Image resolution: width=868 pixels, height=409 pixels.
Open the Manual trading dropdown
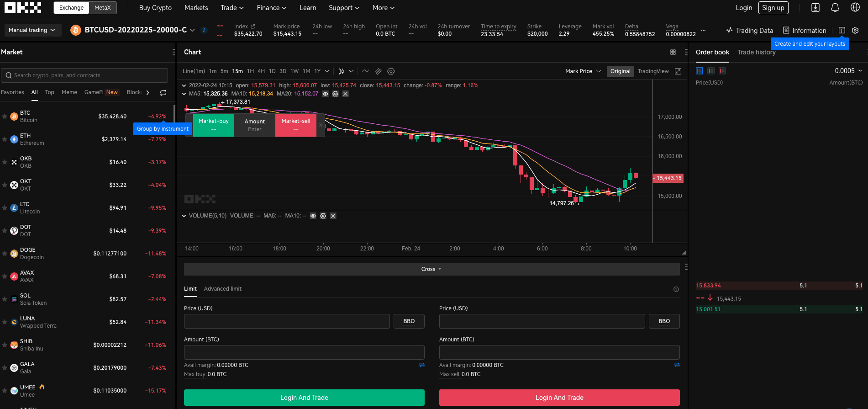click(32, 30)
